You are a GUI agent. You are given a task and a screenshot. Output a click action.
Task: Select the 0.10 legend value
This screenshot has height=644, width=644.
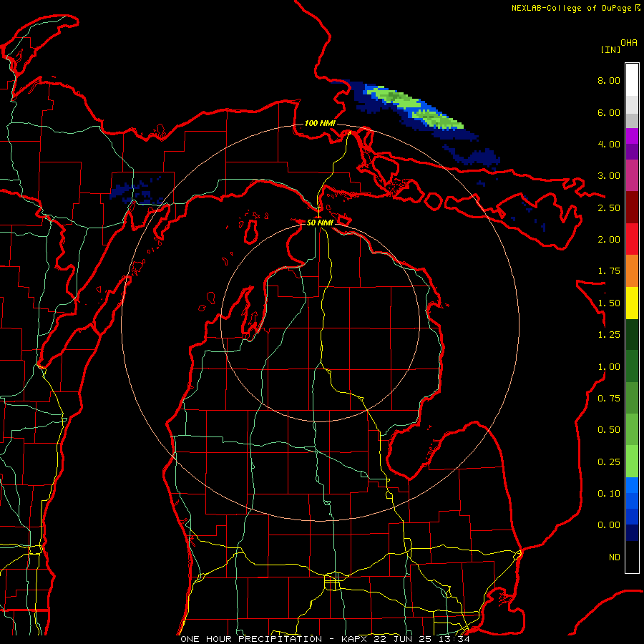pos(609,494)
